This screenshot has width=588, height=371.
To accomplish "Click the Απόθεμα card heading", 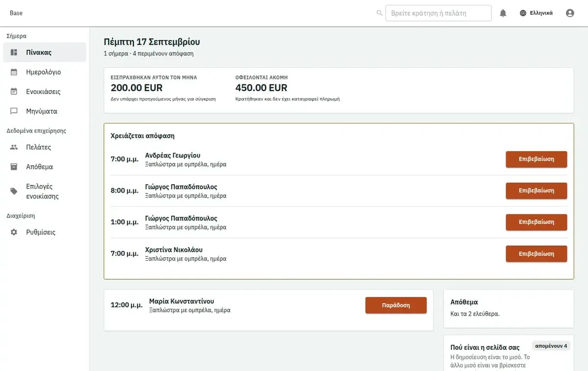I will pos(464,302).
